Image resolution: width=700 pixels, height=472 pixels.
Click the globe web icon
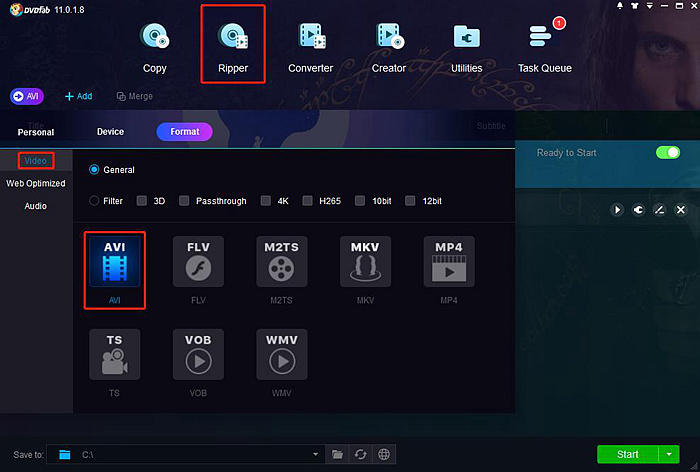click(x=384, y=455)
